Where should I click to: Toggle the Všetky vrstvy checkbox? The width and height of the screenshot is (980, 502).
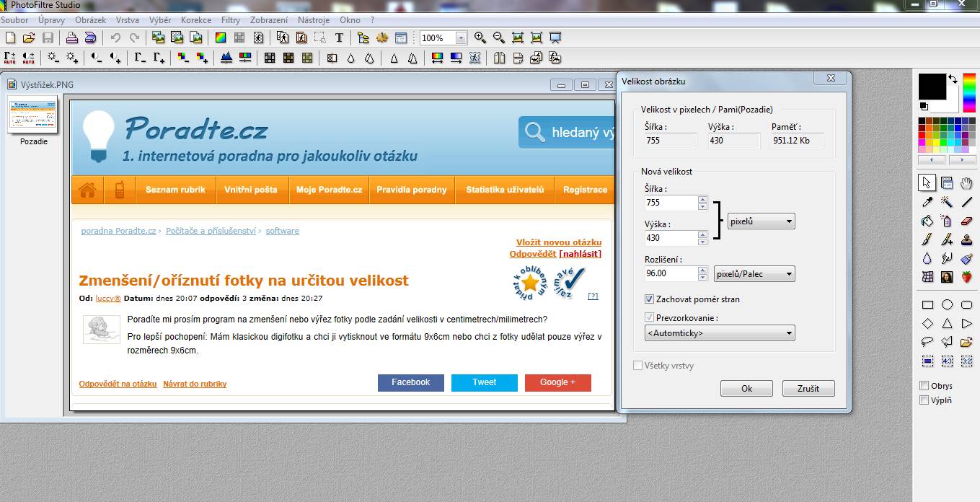click(x=637, y=366)
